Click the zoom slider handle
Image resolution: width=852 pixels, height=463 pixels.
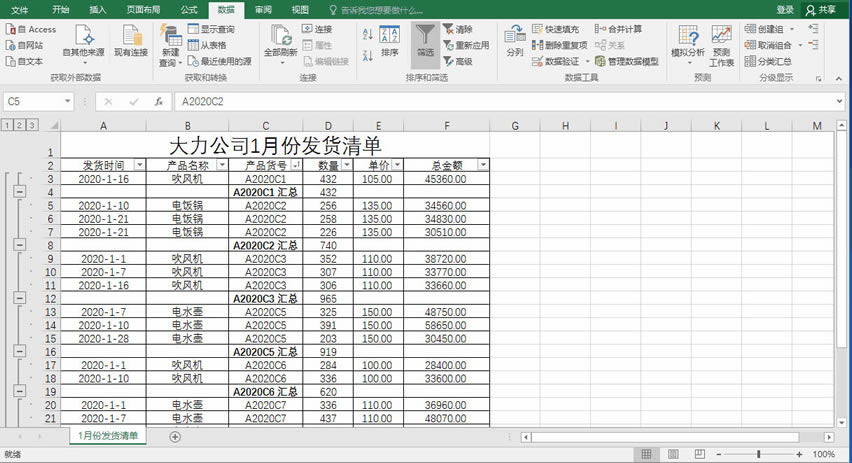coord(759,454)
